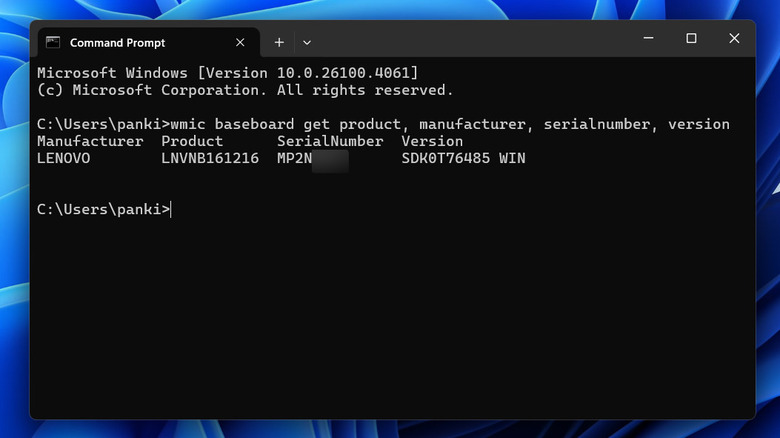The width and height of the screenshot is (780, 438).
Task: Click the Microsoft Corporation copyright line
Action: point(244,90)
